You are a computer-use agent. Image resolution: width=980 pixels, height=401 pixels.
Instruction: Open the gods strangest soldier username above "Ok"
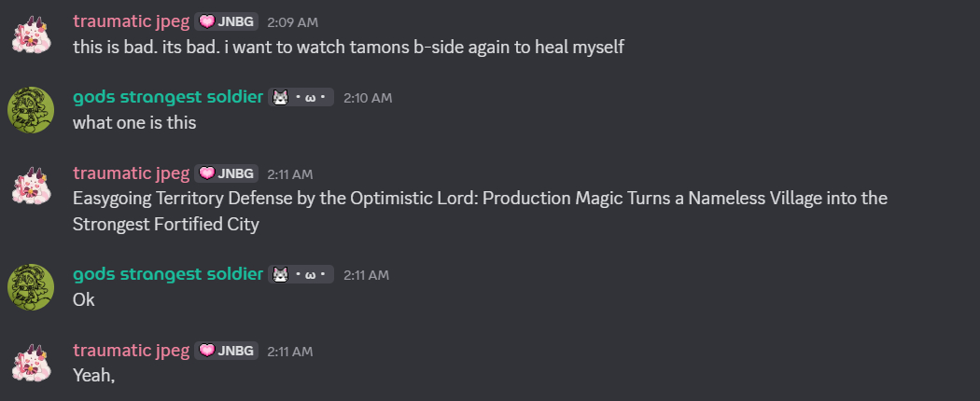[168, 273]
